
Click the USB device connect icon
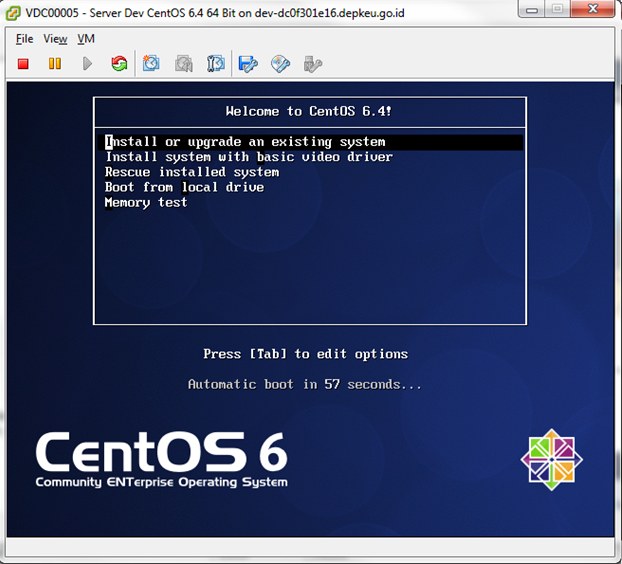(313, 64)
